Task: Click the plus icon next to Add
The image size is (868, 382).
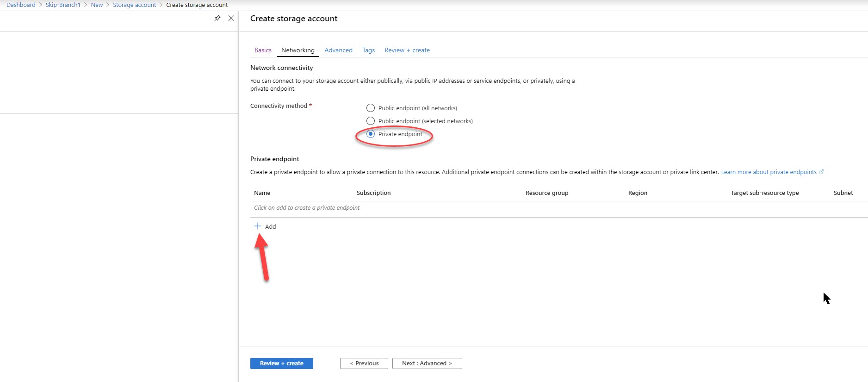Action: coord(258,226)
